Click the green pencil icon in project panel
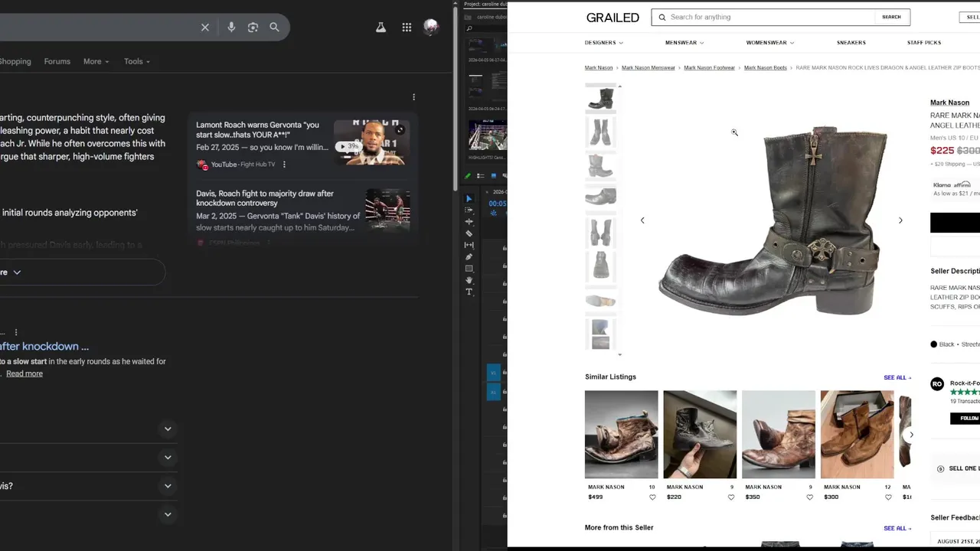Screen dimensions: 980x551 click(468, 176)
